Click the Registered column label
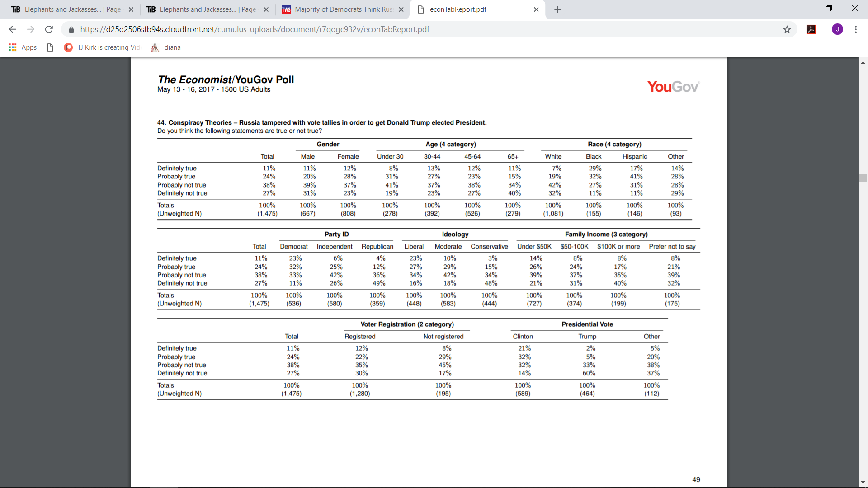868x488 pixels. click(360, 336)
